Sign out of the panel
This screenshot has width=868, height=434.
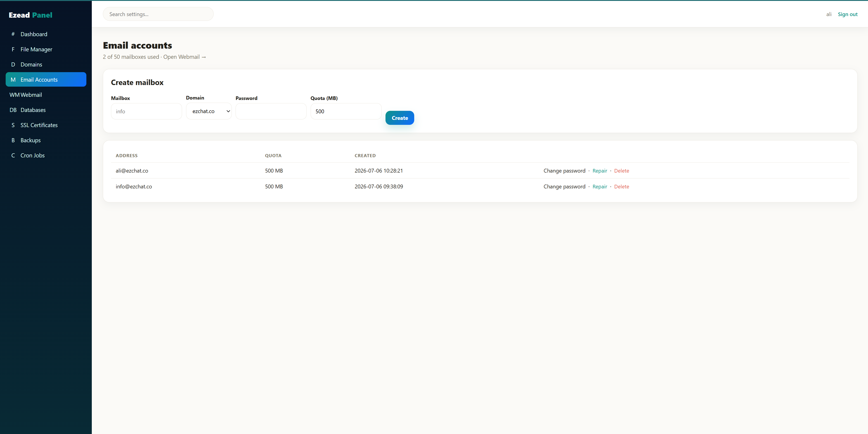[x=847, y=14]
